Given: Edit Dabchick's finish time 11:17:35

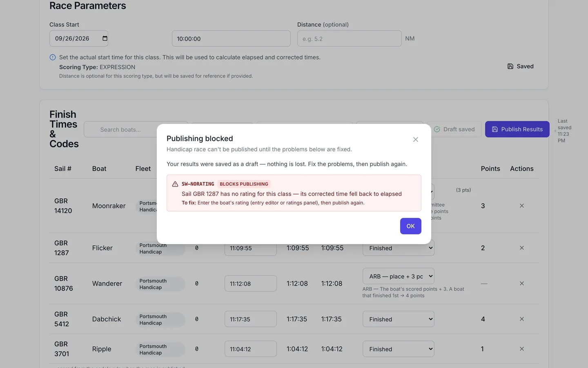Looking at the screenshot, I should 251,319.
